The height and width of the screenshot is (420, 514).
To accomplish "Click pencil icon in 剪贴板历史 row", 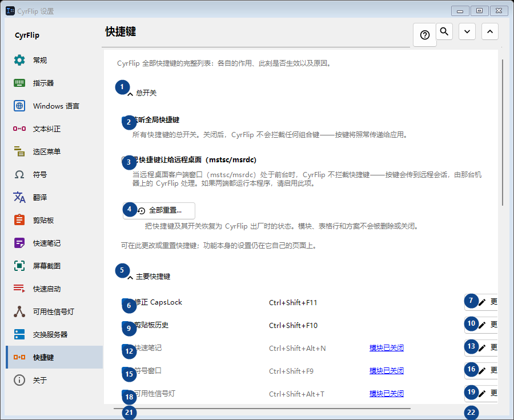I will (482, 325).
